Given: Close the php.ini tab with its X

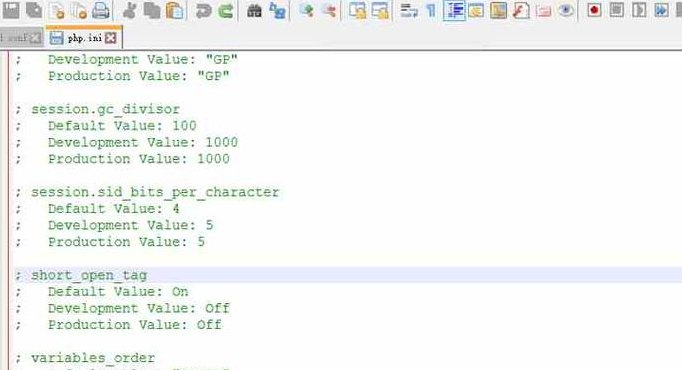Looking at the screenshot, I should 111,38.
